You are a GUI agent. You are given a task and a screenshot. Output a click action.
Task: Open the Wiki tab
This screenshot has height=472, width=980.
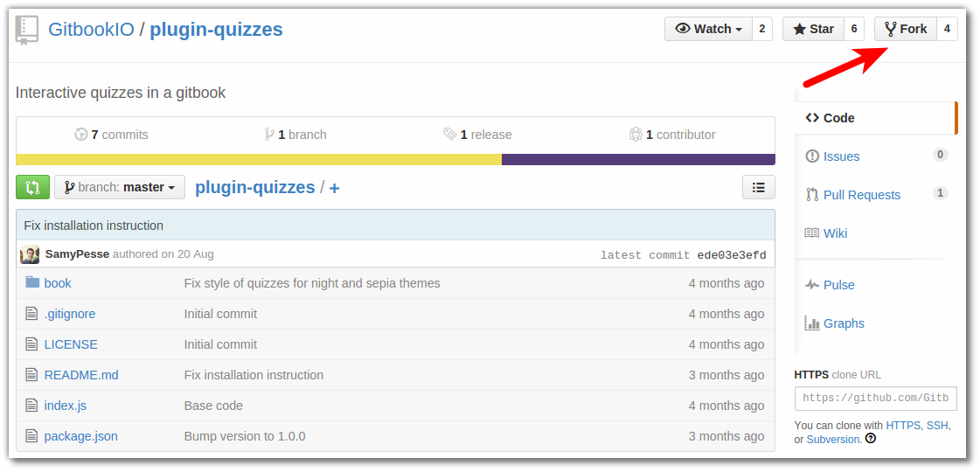tap(835, 233)
